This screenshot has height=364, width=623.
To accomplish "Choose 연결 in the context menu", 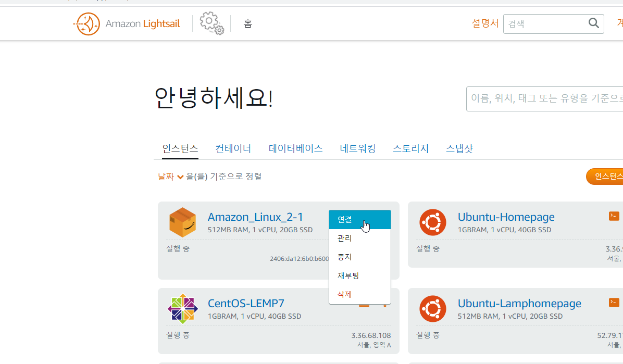I will point(360,220).
